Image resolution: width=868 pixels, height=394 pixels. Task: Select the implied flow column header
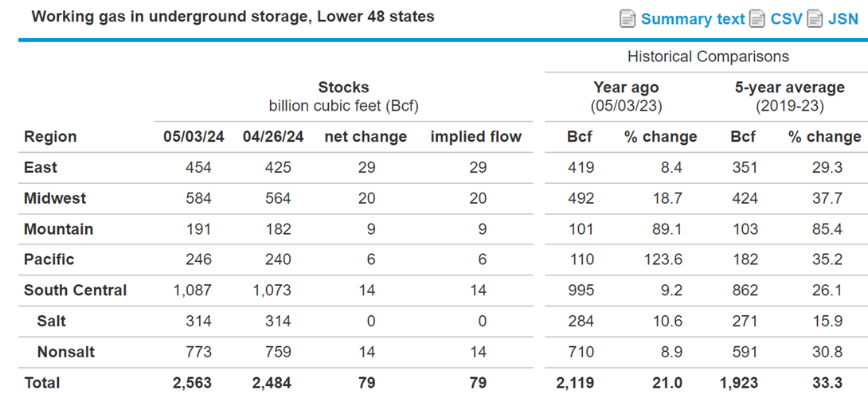coord(476,137)
